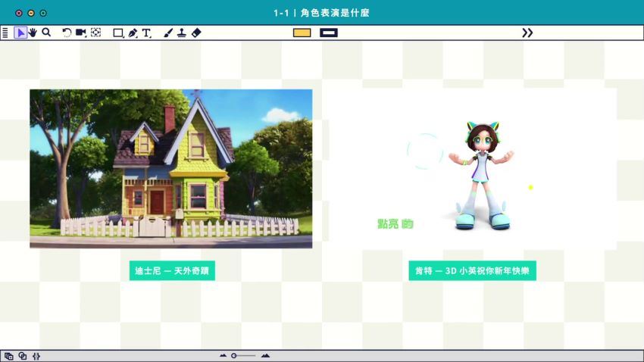Click the curly braces icon in status bar
This screenshot has height=362, width=644.
click(36, 356)
